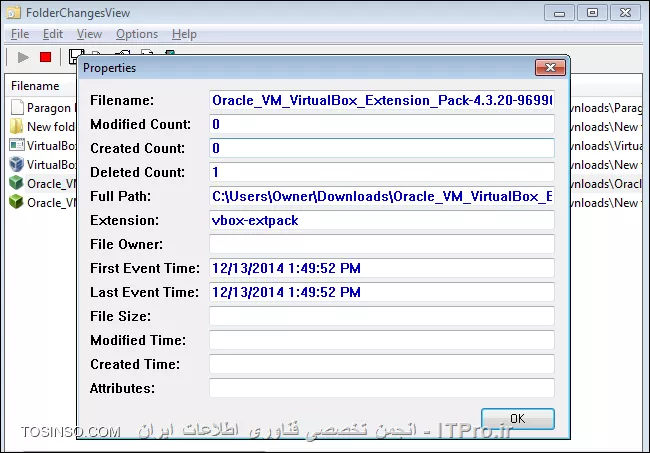
Task: Click the empty Created Time field
Action: [x=382, y=364]
